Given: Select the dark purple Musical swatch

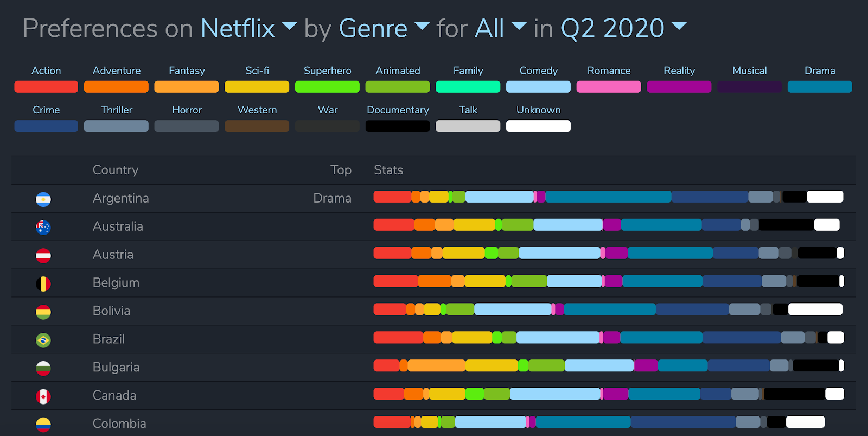Looking at the screenshot, I should point(749,87).
